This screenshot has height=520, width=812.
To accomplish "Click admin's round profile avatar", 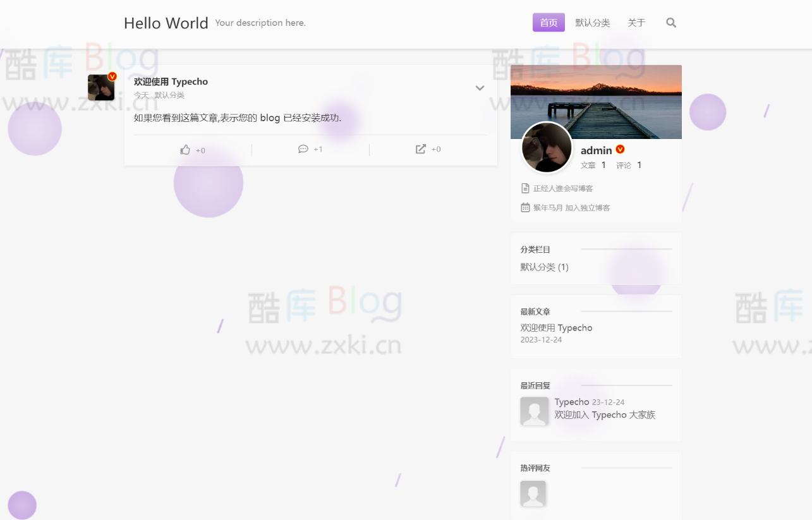I will tap(546, 148).
